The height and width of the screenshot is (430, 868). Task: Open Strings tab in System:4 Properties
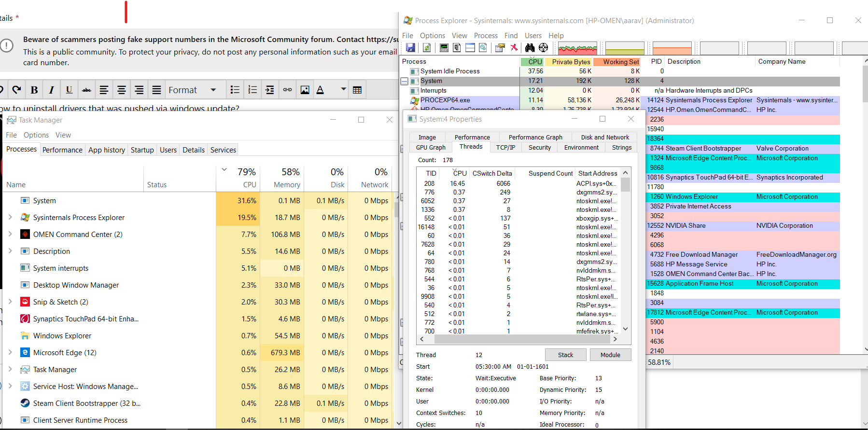pos(621,148)
